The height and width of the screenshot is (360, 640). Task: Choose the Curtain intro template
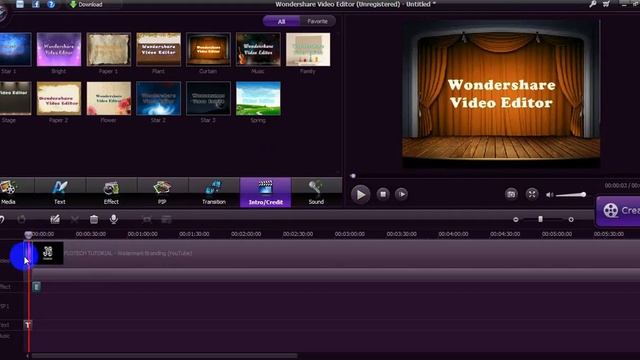point(208,49)
